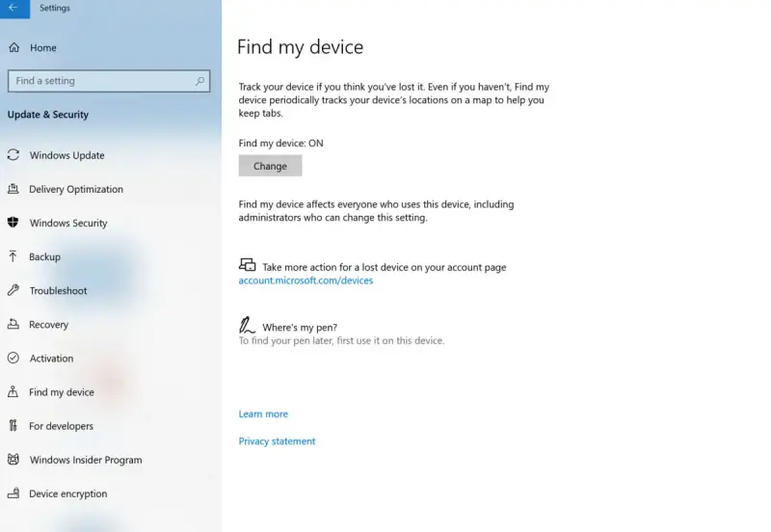Screen dimensions: 771x532
Task: Click the lost device icon
Action: tap(248, 265)
